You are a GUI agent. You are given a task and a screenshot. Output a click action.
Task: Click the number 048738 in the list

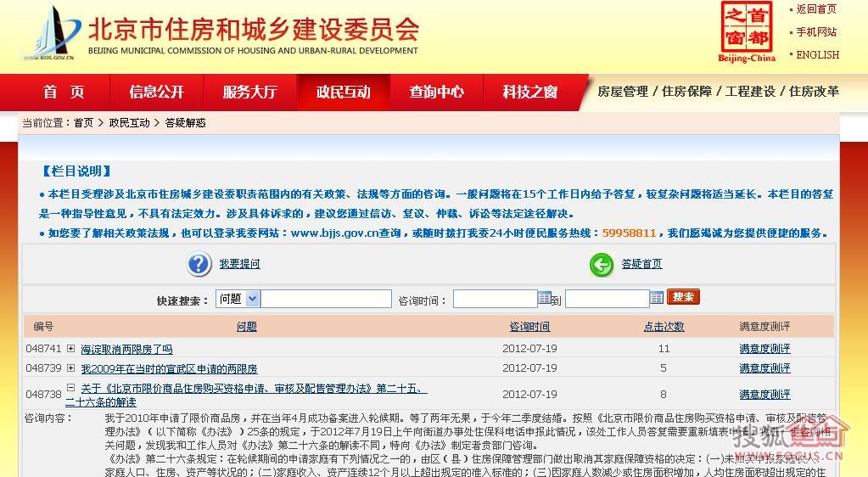coord(44,394)
